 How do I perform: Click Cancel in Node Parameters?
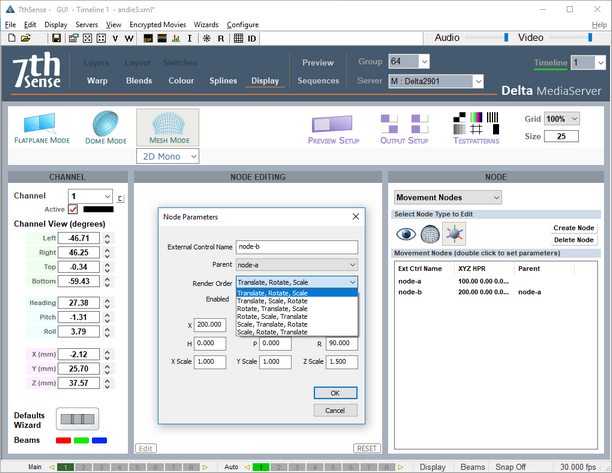(x=335, y=410)
